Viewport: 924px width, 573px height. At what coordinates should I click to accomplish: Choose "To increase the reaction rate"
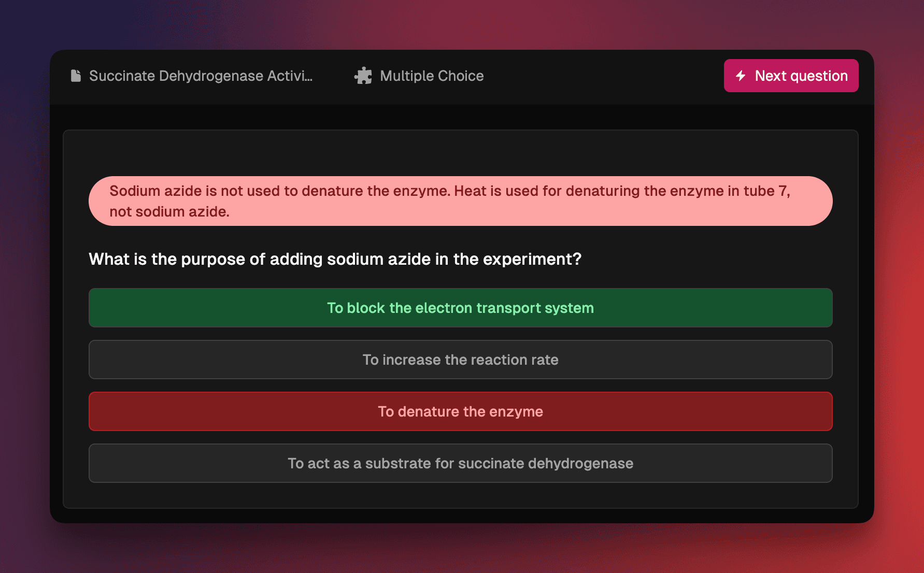[x=460, y=360]
